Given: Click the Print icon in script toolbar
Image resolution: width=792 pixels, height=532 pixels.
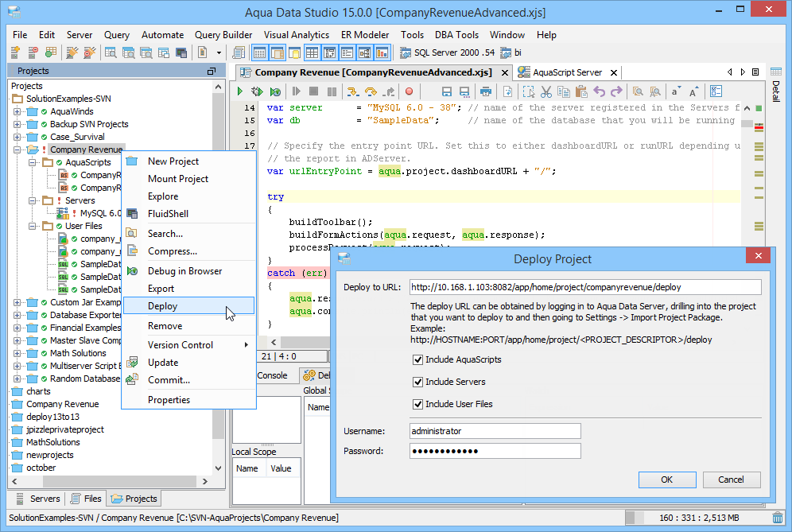Looking at the screenshot, I should click(x=485, y=91).
